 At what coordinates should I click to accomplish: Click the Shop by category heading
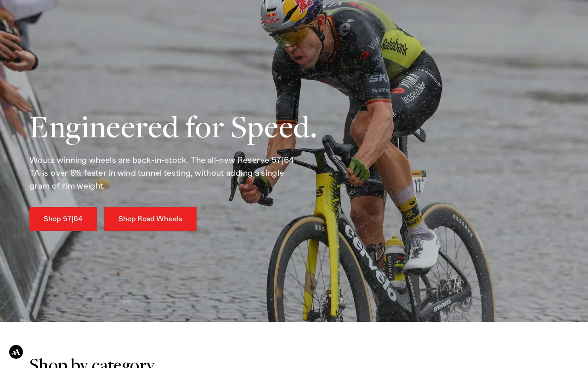click(x=92, y=362)
